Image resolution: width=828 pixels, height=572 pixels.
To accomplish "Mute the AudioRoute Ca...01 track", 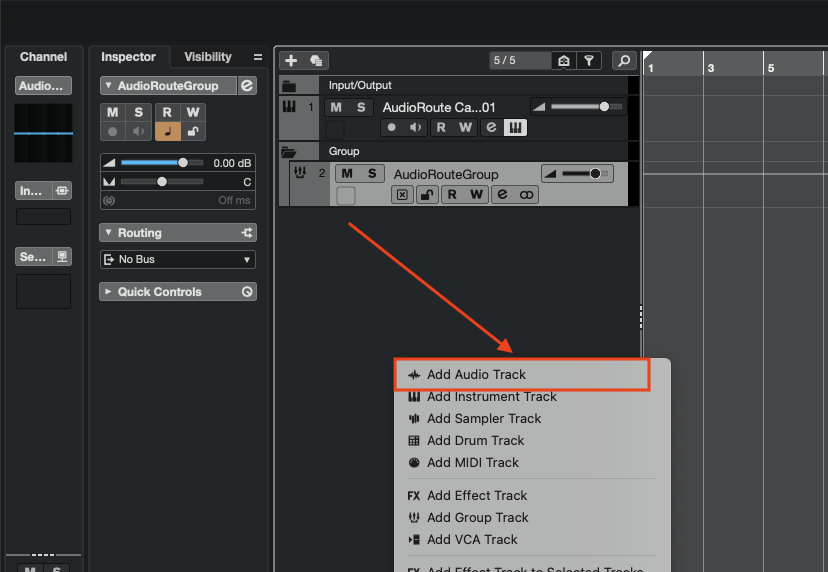I will point(336,108).
